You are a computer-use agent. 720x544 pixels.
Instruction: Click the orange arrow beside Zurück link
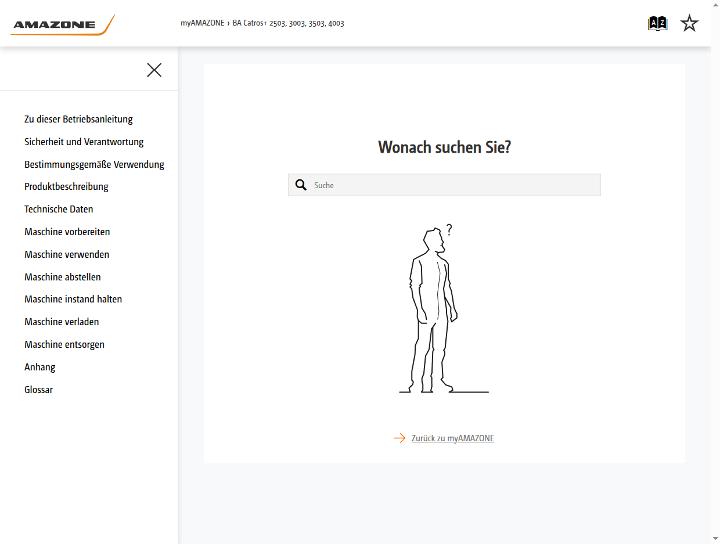(x=399, y=438)
